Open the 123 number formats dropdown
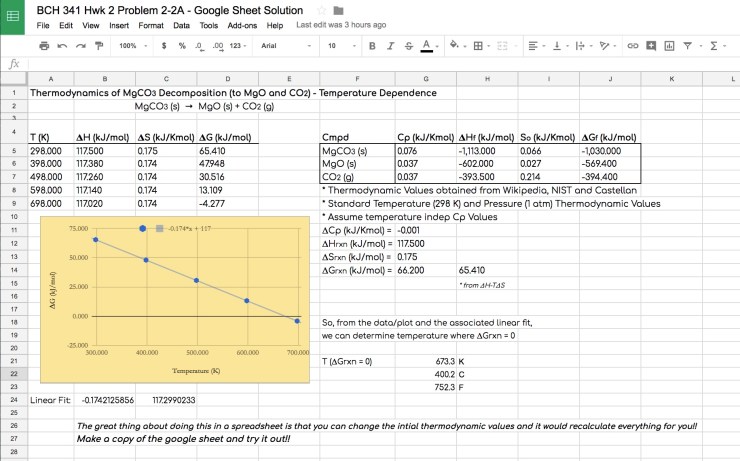Viewport: 740px width, 461px height. [x=238, y=46]
